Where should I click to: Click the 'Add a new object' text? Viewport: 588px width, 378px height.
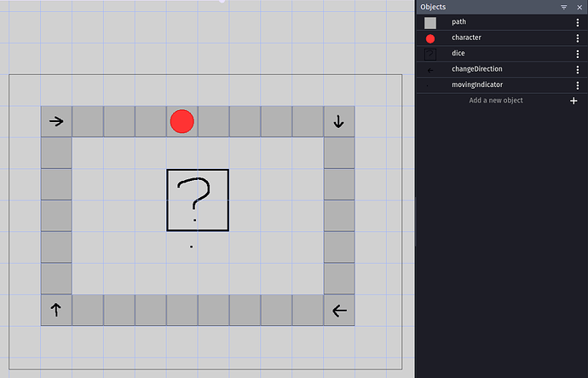pos(496,101)
